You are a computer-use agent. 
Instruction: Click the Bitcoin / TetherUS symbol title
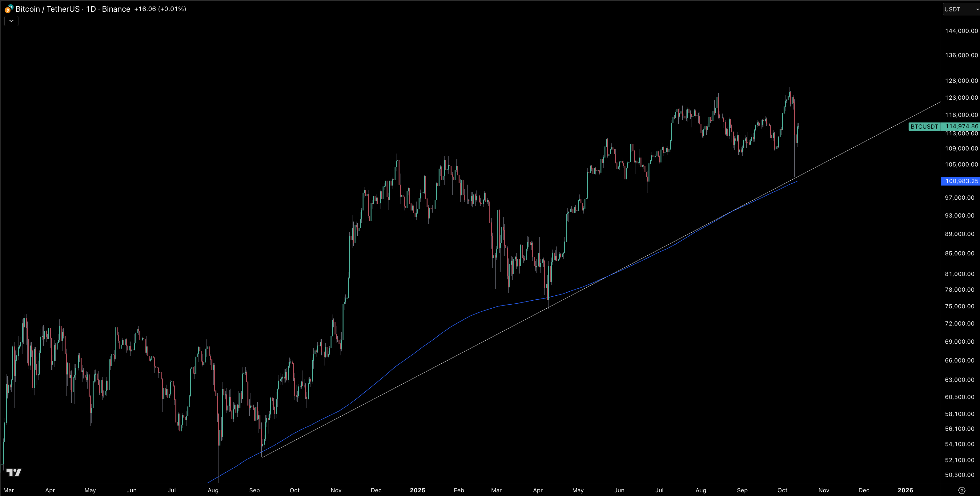tap(47, 9)
